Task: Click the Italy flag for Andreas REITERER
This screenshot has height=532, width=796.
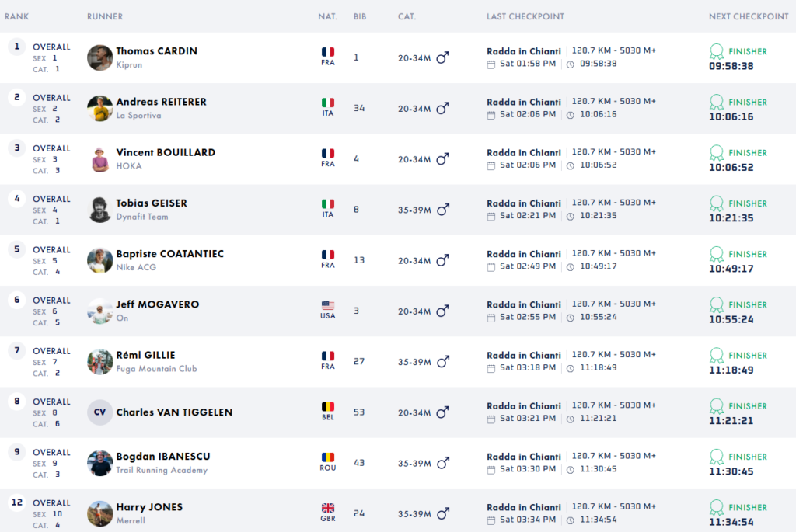Action: [x=328, y=103]
